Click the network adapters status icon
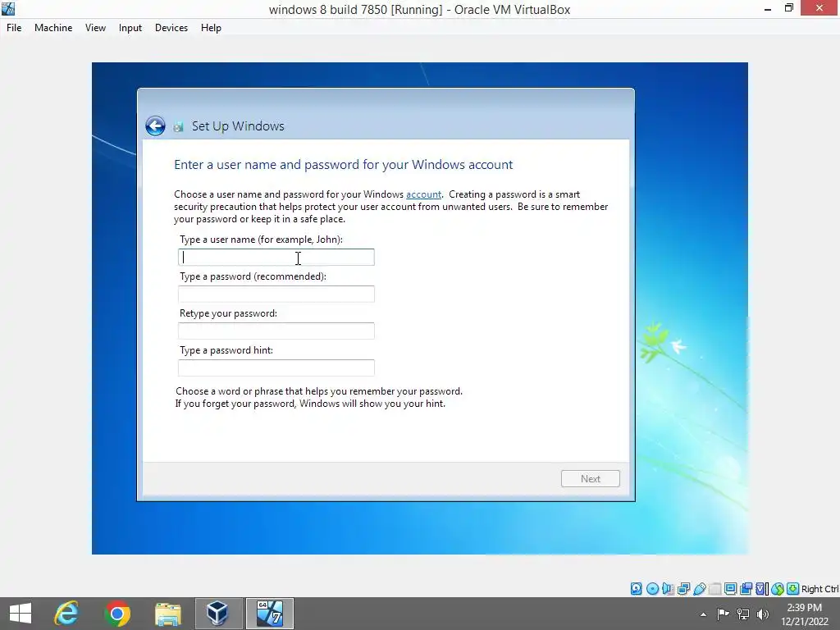The width and height of the screenshot is (840, 630). coord(683,589)
